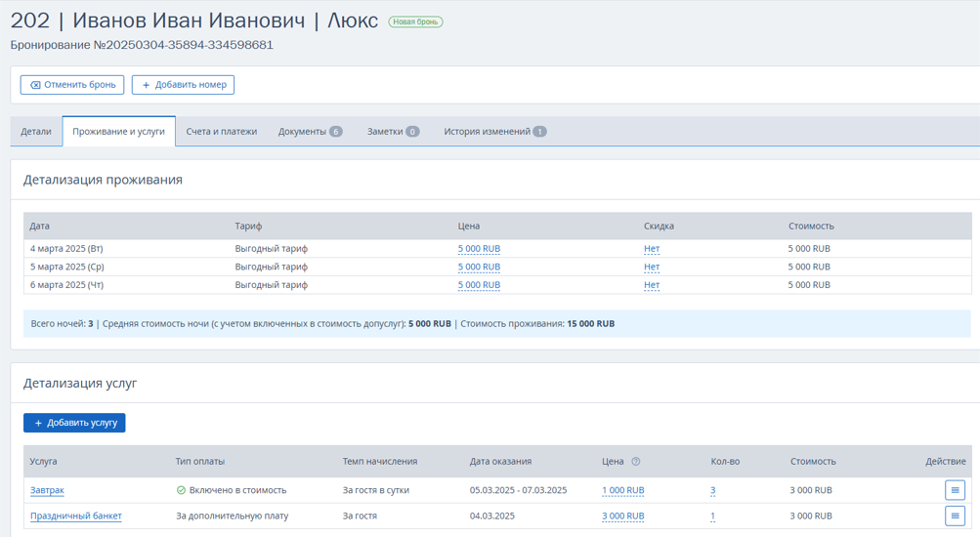Click Добавить номер button
980x537 pixels.
[183, 85]
